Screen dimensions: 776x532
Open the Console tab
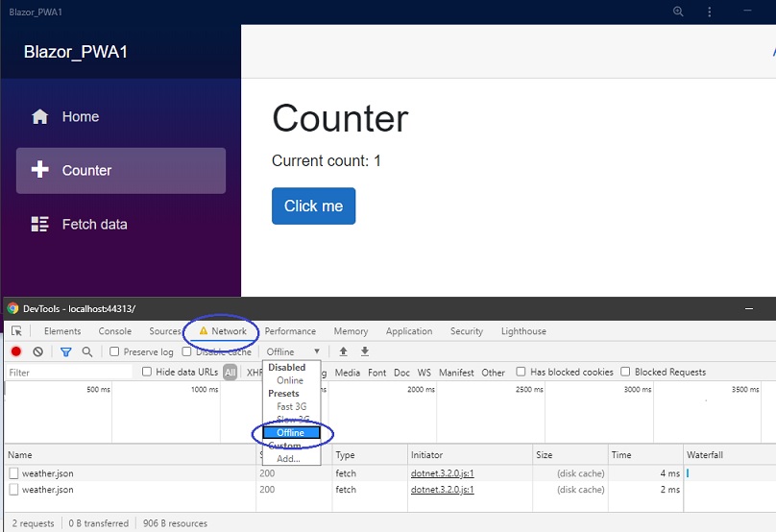[x=115, y=331]
